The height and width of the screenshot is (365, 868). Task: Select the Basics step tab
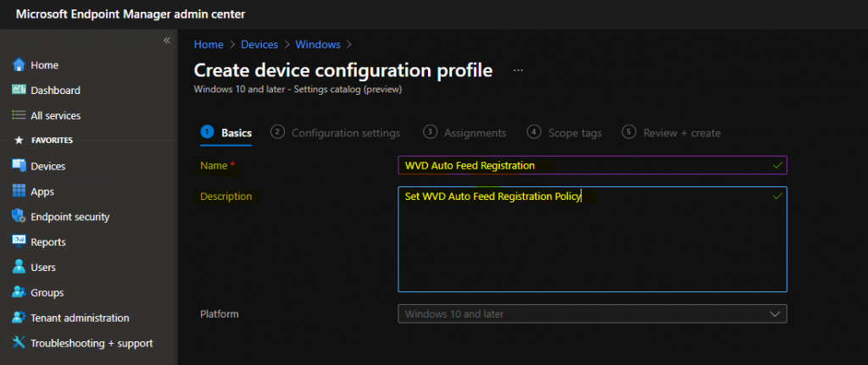click(x=225, y=133)
